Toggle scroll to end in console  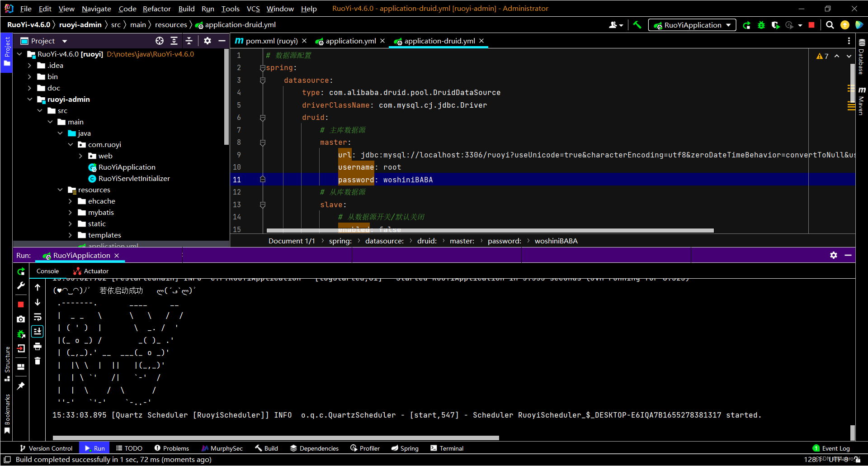tap(38, 331)
